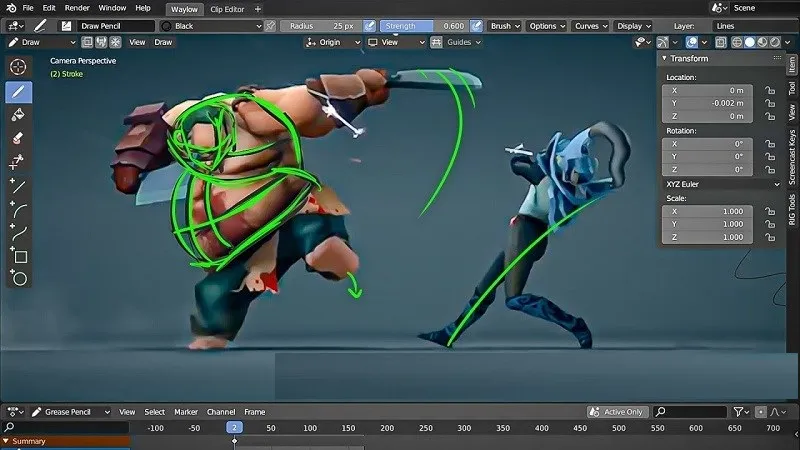Toggle viewport gizmos display
This screenshot has width=800, height=450.
(663, 42)
